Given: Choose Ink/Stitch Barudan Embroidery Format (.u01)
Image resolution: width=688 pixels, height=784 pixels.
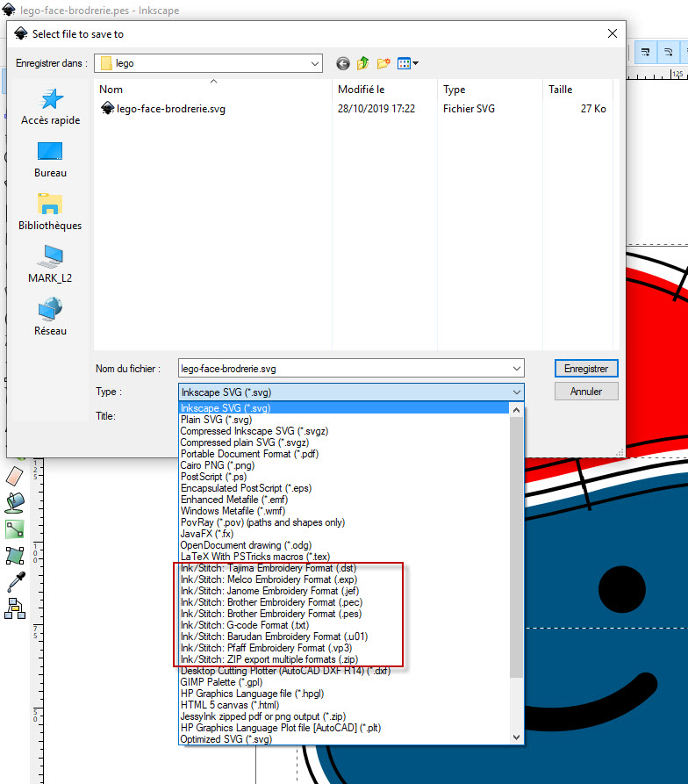Looking at the screenshot, I should [344, 637].
